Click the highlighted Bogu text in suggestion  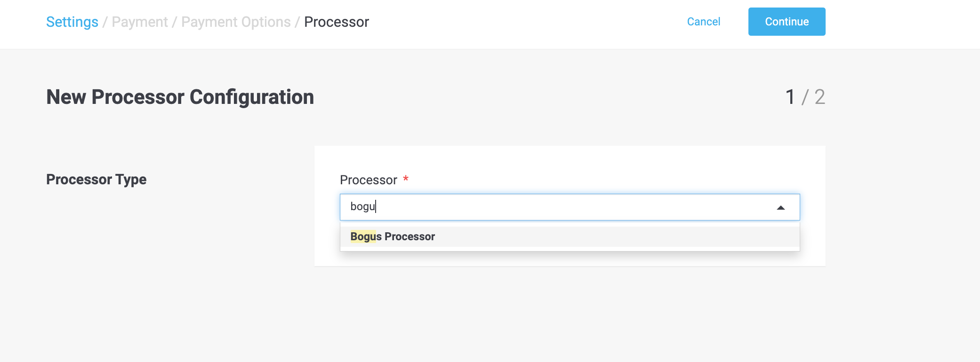[x=363, y=236]
